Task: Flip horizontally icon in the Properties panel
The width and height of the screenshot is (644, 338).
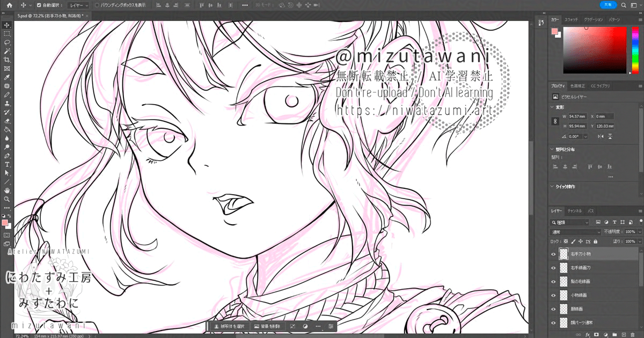Action: pos(602,136)
